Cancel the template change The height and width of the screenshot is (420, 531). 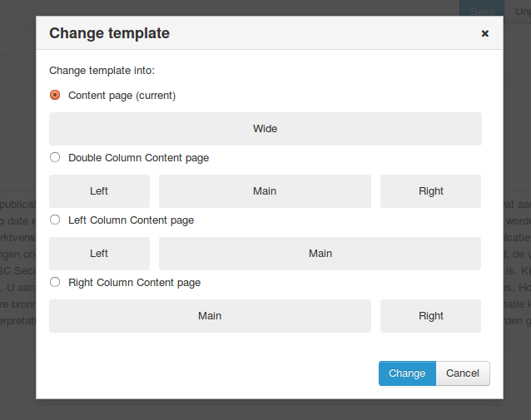pos(463,373)
